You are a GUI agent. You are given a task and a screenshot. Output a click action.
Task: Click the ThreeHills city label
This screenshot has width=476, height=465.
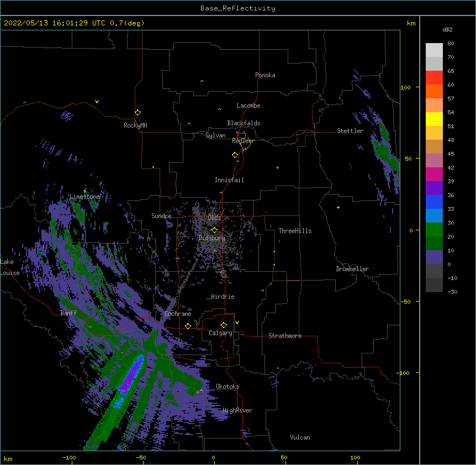[x=295, y=231]
